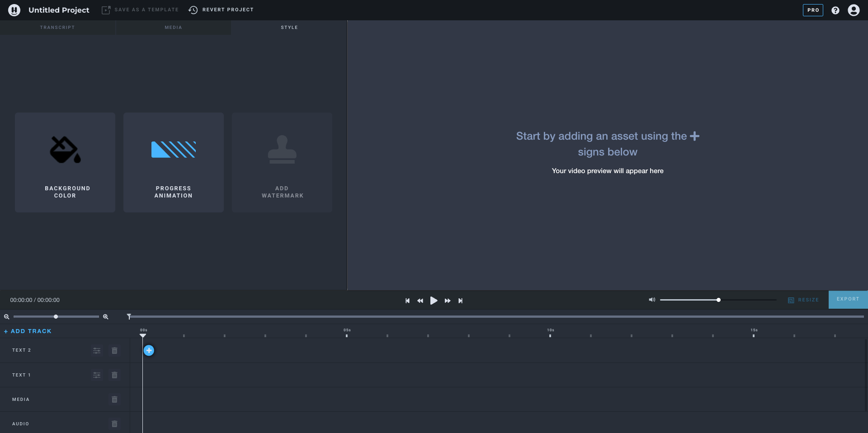868x433 pixels.
Task: Open the Background Color style option
Action: (65, 162)
